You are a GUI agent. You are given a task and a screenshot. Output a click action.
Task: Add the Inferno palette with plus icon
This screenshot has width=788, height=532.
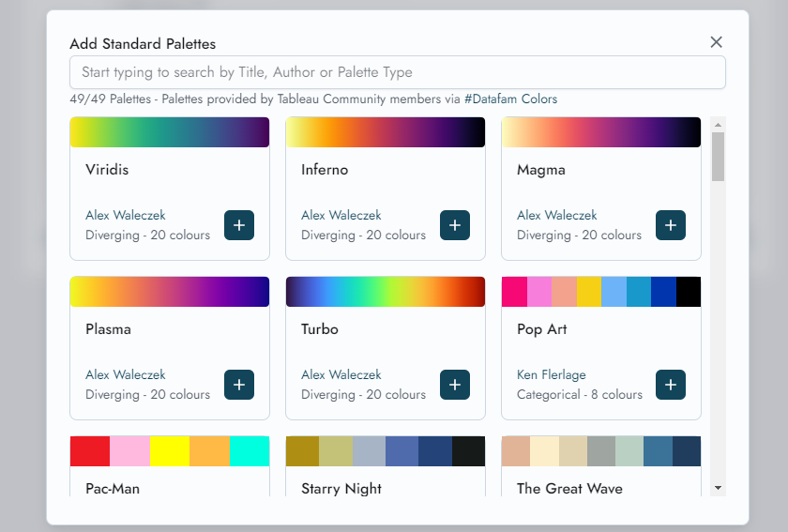(455, 225)
